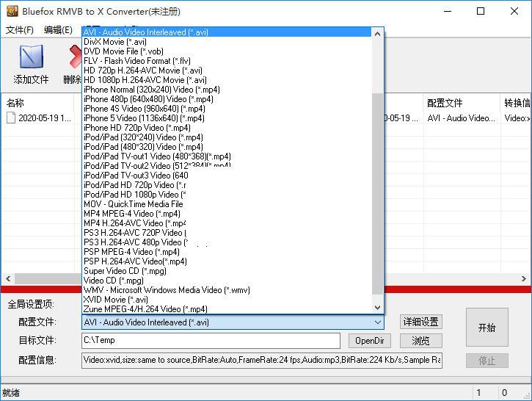The width and height of the screenshot is (532, 401).
Task: Choose PS3 H.264-AVC 480p Video
Action: (x=227, y=242)
